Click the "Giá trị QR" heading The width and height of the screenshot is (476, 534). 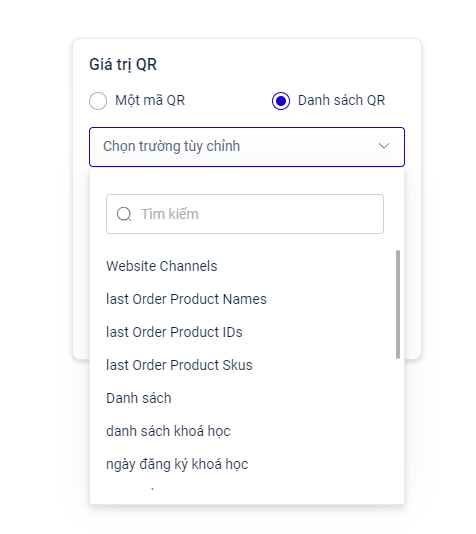123,65
